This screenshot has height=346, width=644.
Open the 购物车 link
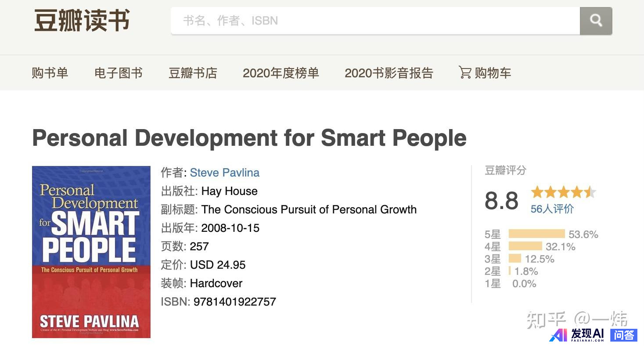(493, 73)
